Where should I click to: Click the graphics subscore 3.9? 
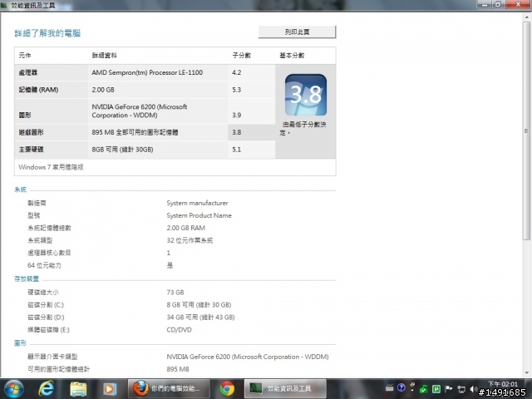pyautogui.click(x=236, y=116)
